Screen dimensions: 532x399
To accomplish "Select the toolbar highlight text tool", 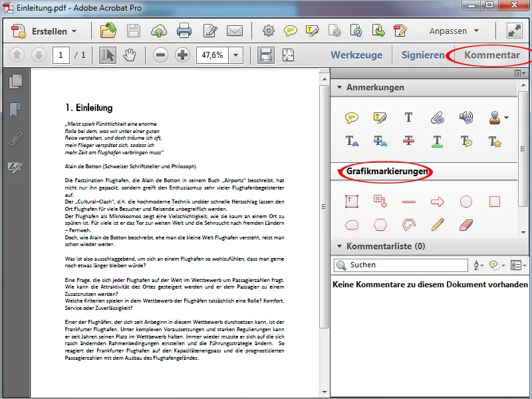I will 313,31.
